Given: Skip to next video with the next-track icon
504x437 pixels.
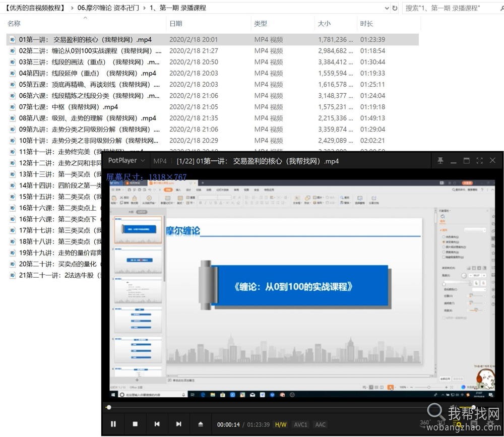Looking at the screenshot, I should pos(178,424).
